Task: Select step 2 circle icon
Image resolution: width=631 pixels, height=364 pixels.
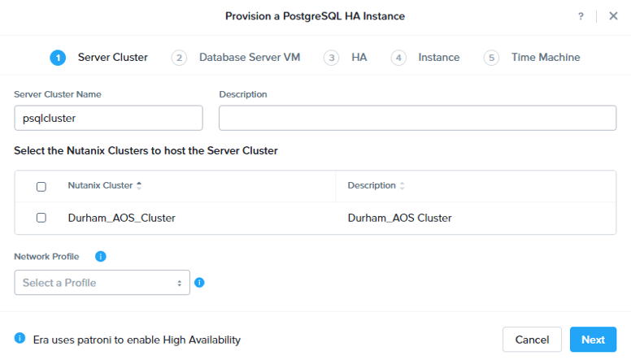Action: 179,58
